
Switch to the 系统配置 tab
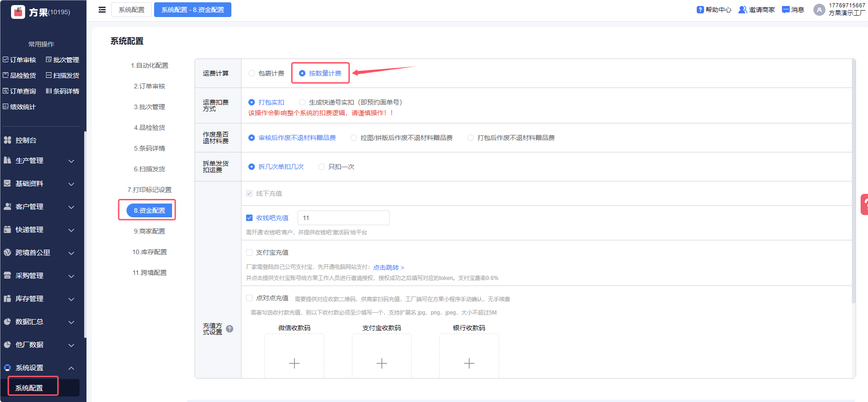[132, 10]
